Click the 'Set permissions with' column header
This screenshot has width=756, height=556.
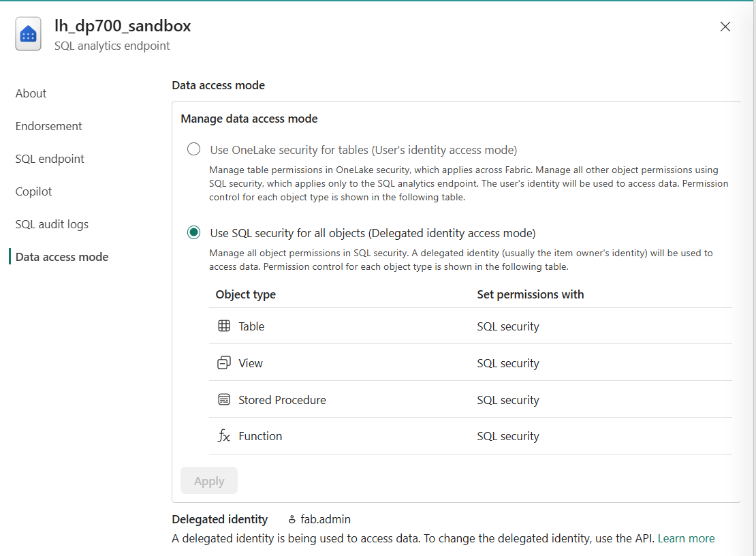point(531,294)
